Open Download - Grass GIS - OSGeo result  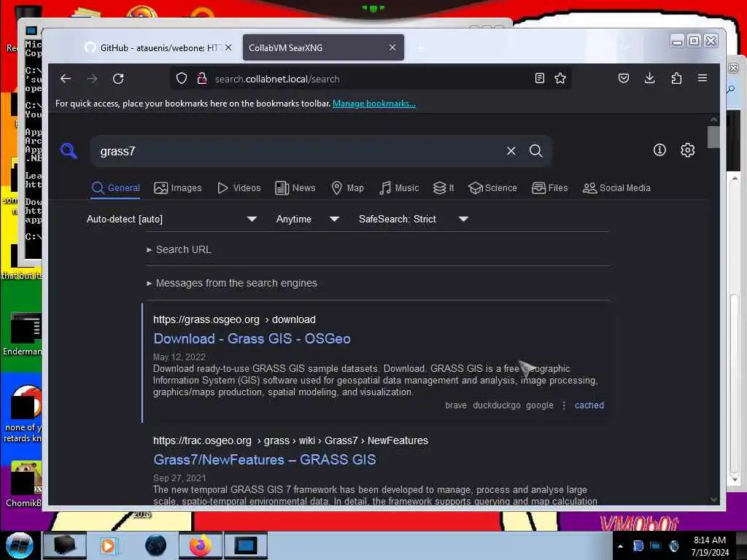coord(252,338)
